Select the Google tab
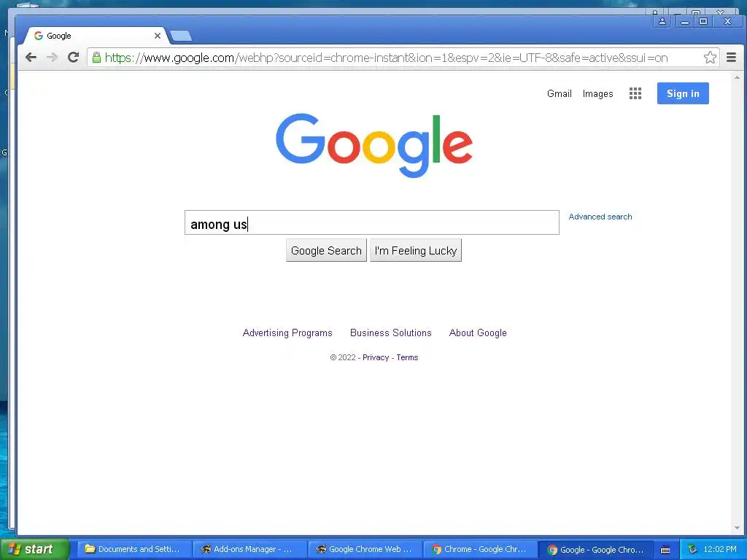This screenshot has width=747, height=560. click(x=96, y=36)
